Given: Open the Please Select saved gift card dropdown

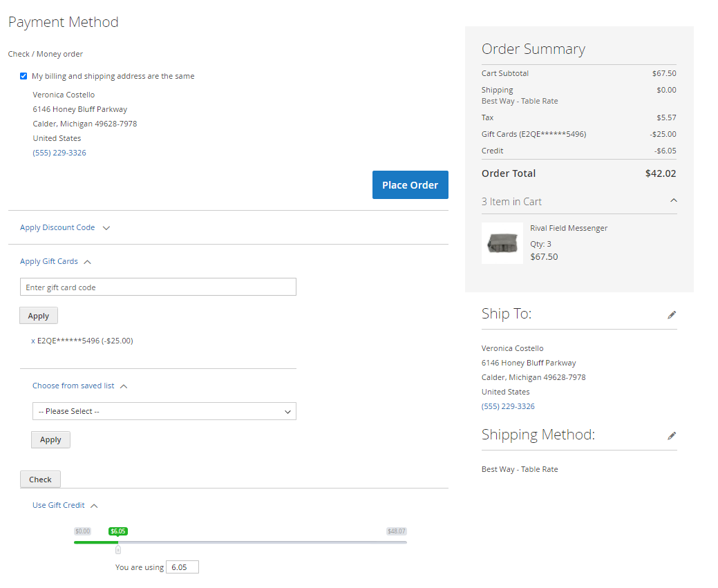Looking at the screenshot, I should tap(164, 411).
